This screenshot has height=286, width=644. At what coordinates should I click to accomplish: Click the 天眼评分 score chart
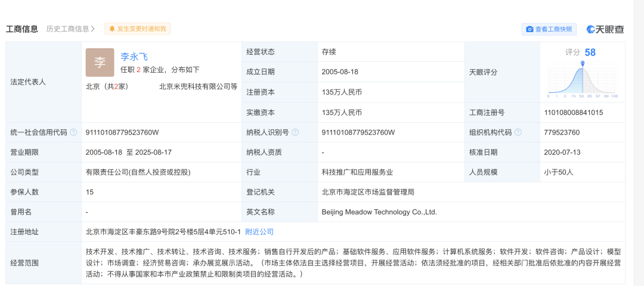(x=583, y=79)
